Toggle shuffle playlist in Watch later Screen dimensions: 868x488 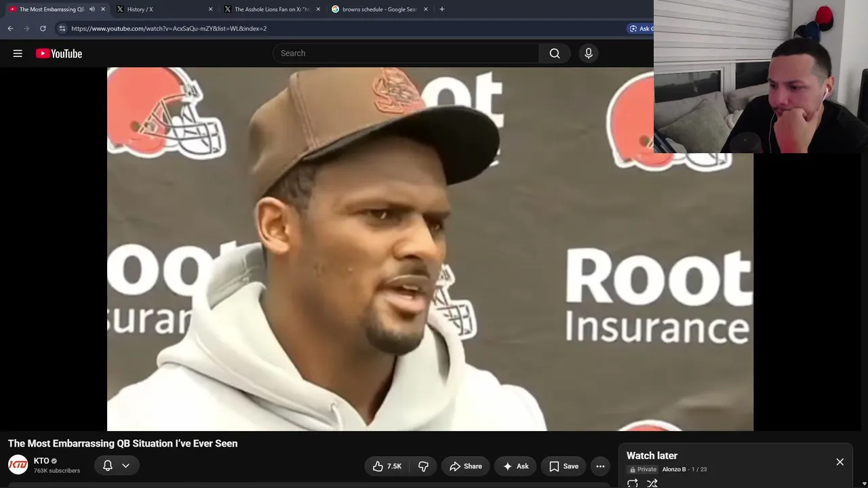point(652,483)
